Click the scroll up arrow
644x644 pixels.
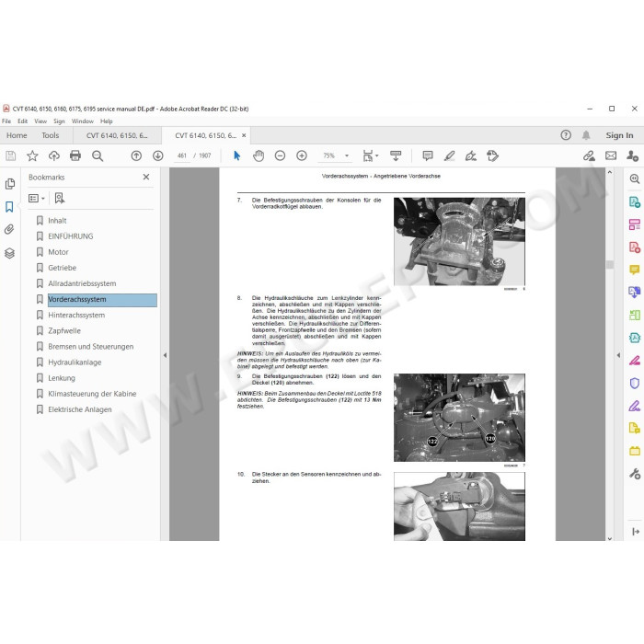pos(610,173)
